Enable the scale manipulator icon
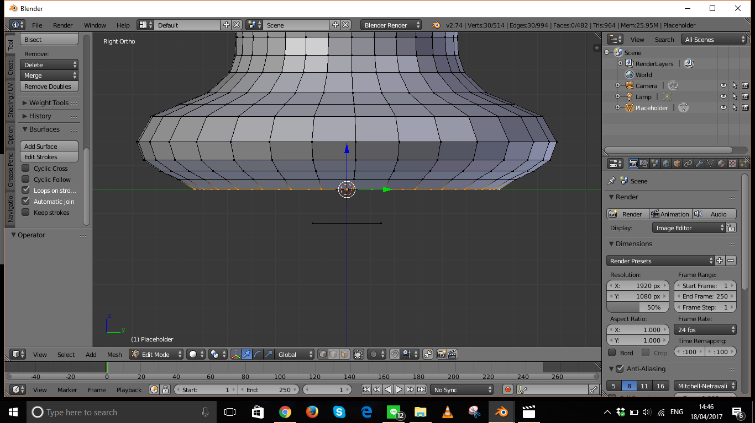The height and width of the screenshot is (423, 755). pyautogui.click(x=269, y=355)
